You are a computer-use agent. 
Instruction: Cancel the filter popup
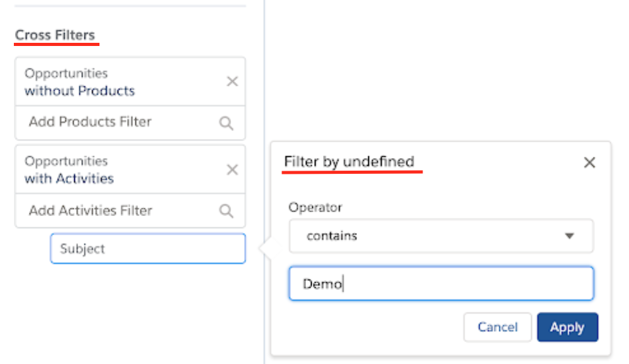[x=497, y=327]
